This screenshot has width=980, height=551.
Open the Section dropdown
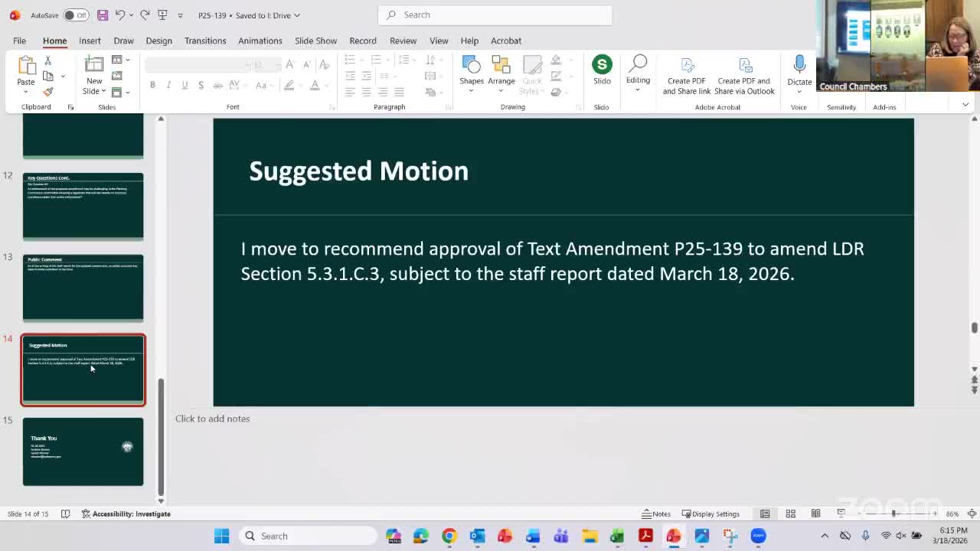pyautogui.click(x=119, y=92)
